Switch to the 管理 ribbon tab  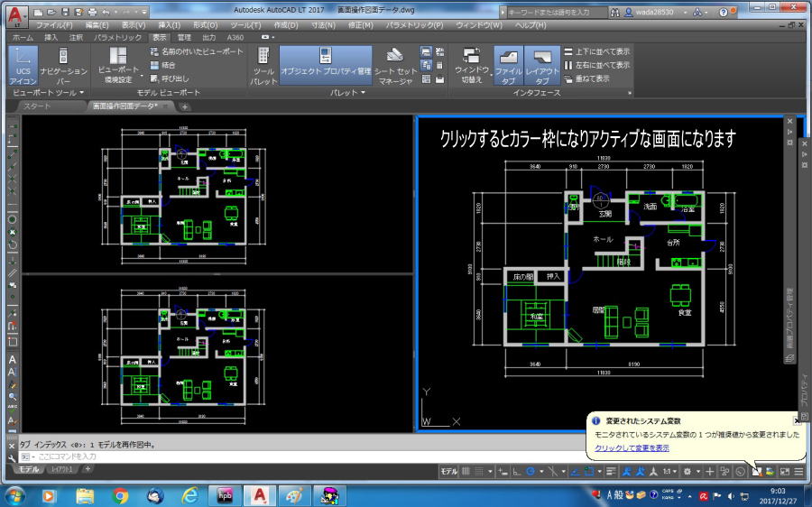[184, 37]
